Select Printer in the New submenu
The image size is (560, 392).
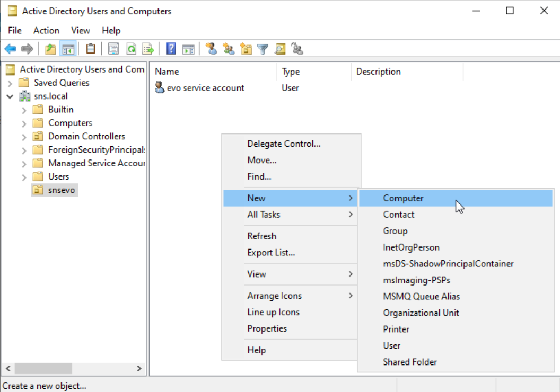pyautogui.click(x=456, y=329)
